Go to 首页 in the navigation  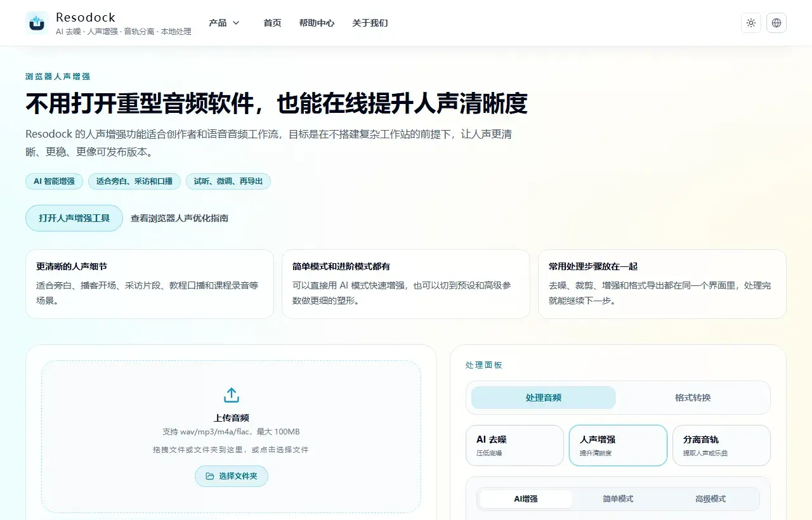tap(272, 23)
